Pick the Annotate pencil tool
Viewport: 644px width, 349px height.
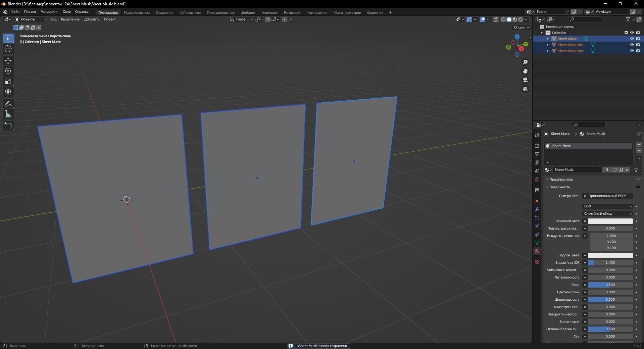(x=8, y=104)
